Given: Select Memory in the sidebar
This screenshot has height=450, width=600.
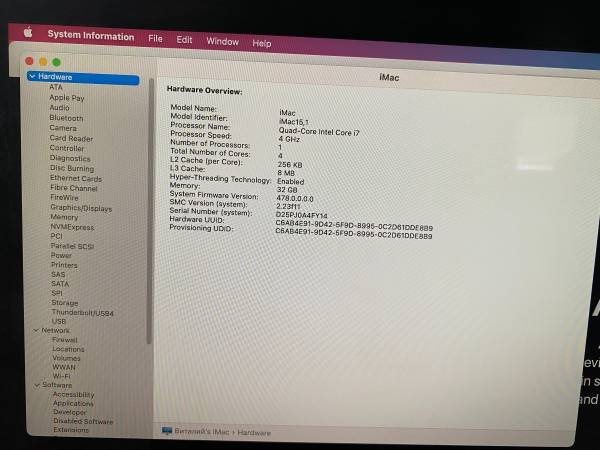Looking at the screenshot, I should pos(64,217).
